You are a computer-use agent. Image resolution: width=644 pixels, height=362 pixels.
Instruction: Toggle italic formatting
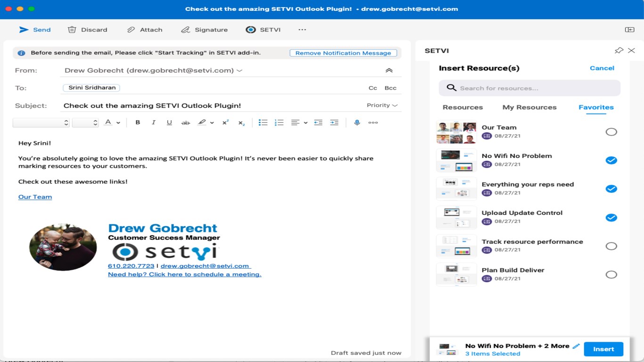(x=153, y=123)
